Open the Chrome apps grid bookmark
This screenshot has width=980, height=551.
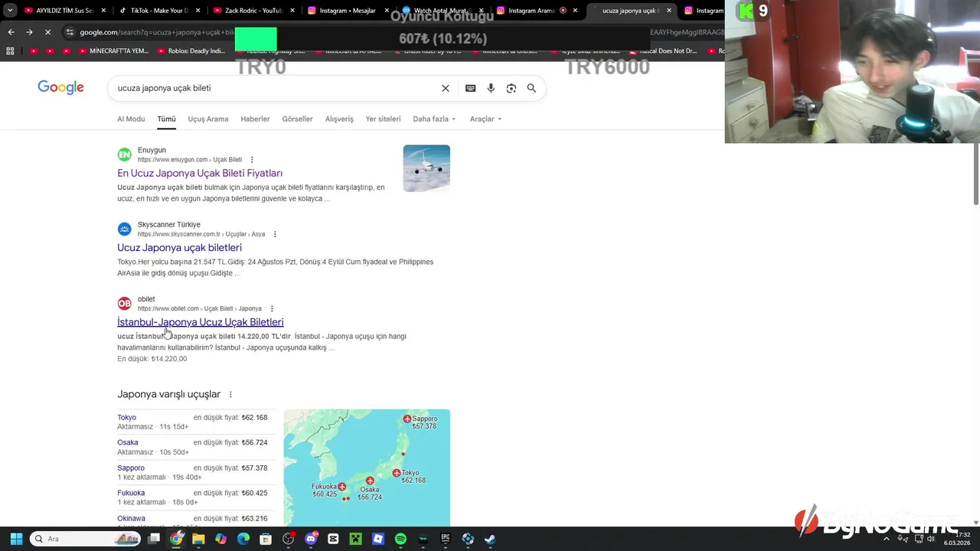pyautogui.click(x=10, y=51)
